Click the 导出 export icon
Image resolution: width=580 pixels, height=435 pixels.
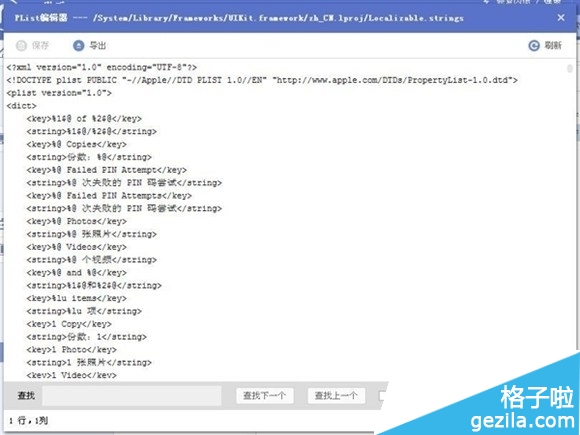click(x=78, y=45)
